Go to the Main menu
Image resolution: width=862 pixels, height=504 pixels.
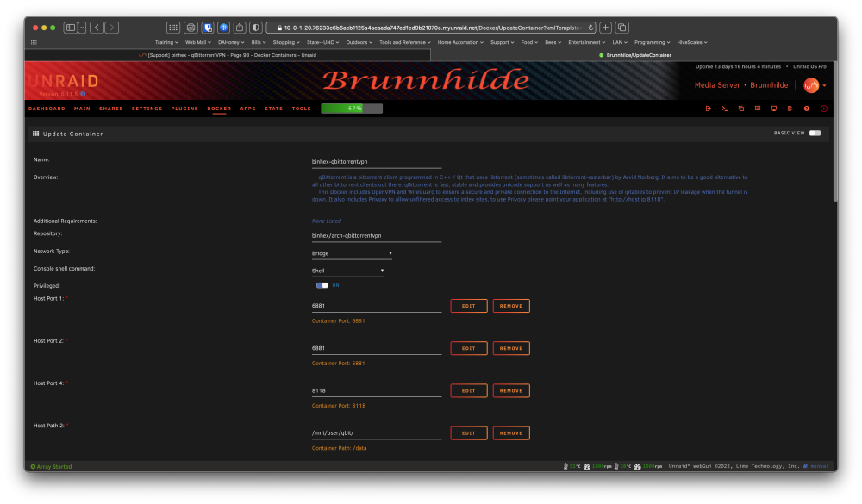(x=82, y=109)
